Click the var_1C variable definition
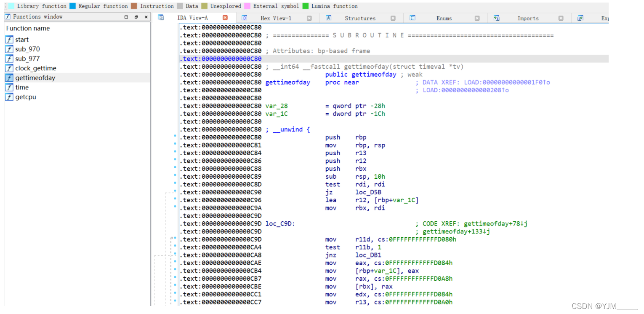The width and height of the screenshot is (644, 314). pyautogui.click(x=277, y=114)
